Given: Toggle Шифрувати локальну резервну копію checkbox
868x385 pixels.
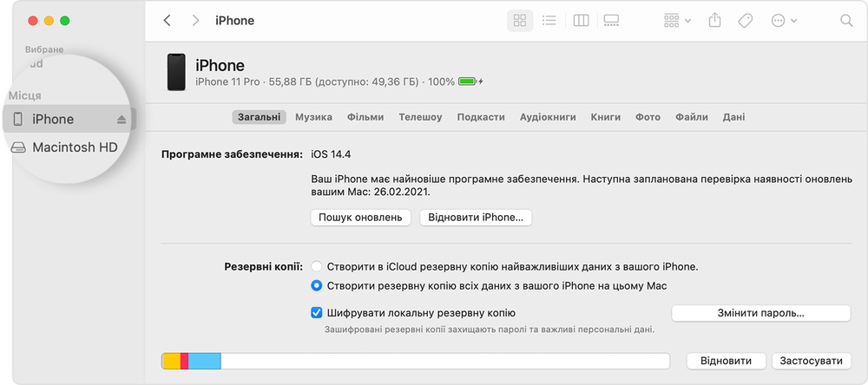Looking at the screenshot, I should [317, 313].
